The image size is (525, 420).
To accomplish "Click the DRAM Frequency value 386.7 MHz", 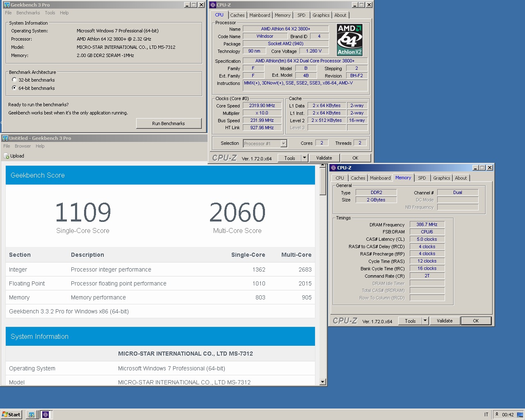I will click(x=427, y=224).
